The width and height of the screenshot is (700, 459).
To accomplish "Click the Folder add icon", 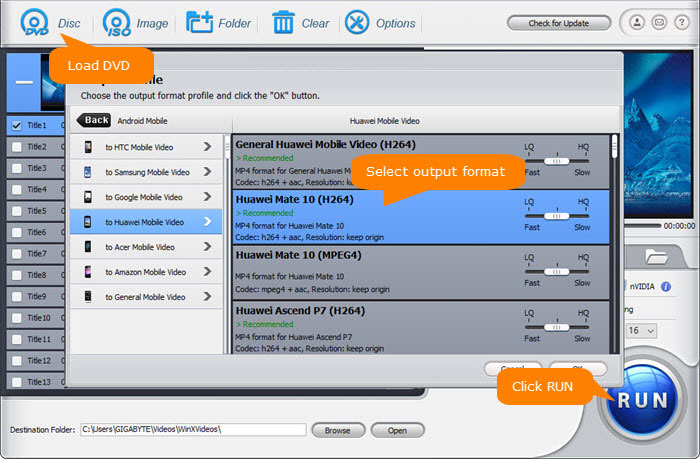I will pyautogui.click(x=200, y=22).
